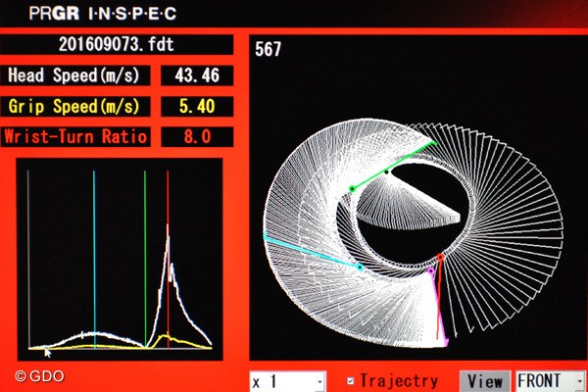
Task: Click the frame number 567 in trajectory view
Action: [x=268, y=50]
